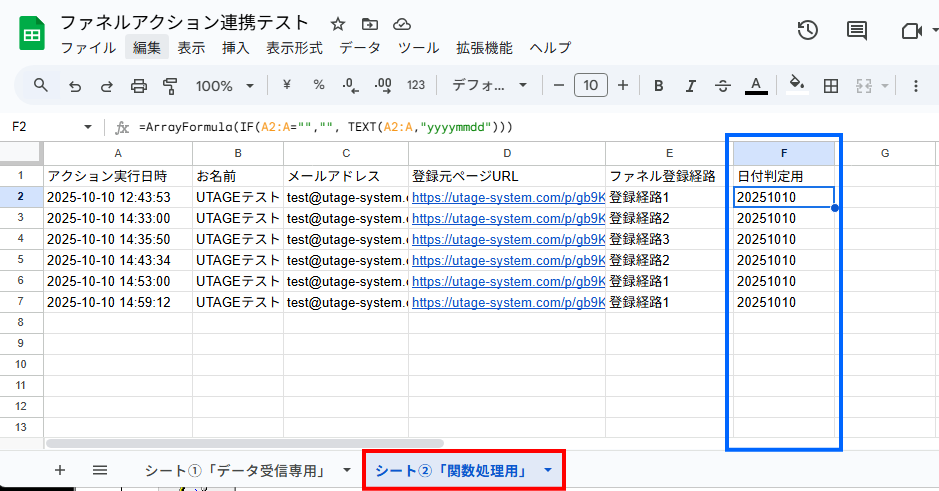The width and height of the screenshot is (939, 491).
Task: Toggle strikethrough formatting
Action: point(723,86)
